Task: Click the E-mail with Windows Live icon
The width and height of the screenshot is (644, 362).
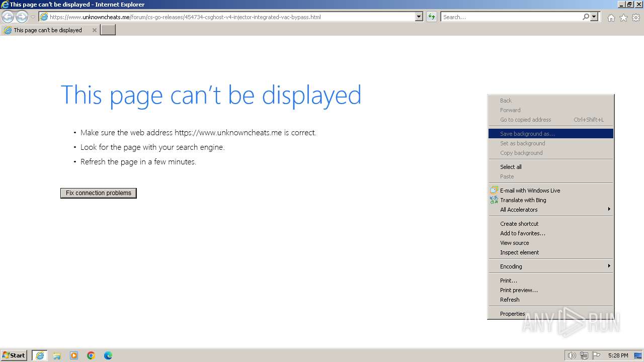Action: coord(494,191)
